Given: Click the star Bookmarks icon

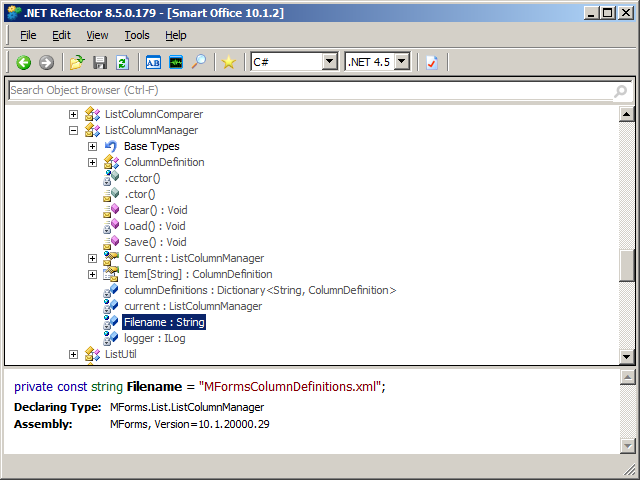Looking at the screenshot, I should 229,62.
